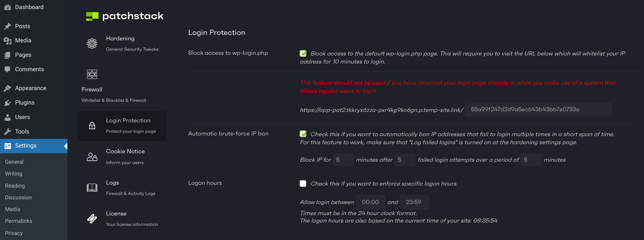
Task: Open the Appearance menu in sidebar
Action: tap(31, 88)
